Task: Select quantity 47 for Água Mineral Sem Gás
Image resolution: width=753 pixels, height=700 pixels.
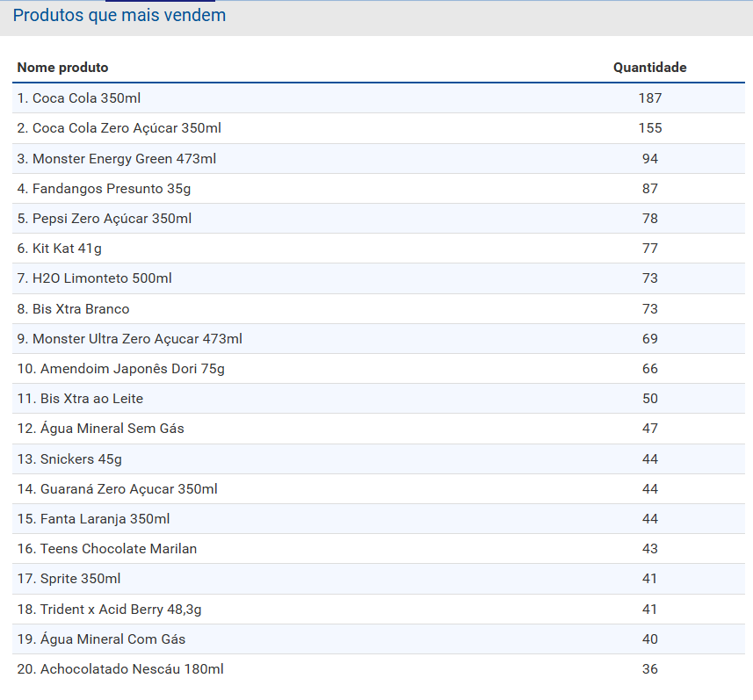Action: (x=650, y=429)
